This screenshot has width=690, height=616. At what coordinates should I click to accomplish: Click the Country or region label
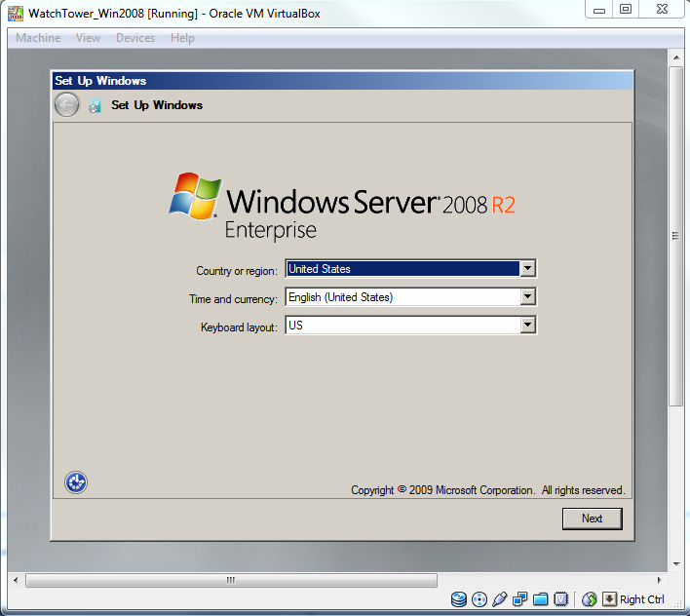point(237,271)
